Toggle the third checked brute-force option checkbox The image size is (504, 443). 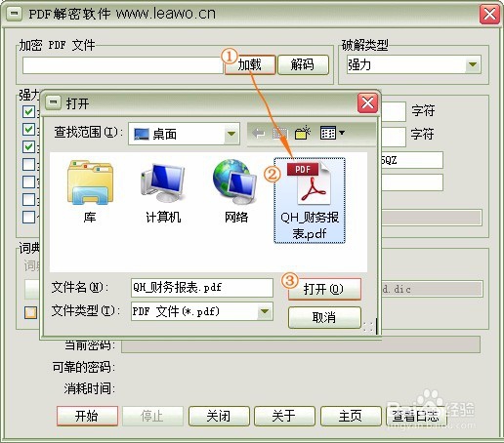tap(28, 146)
